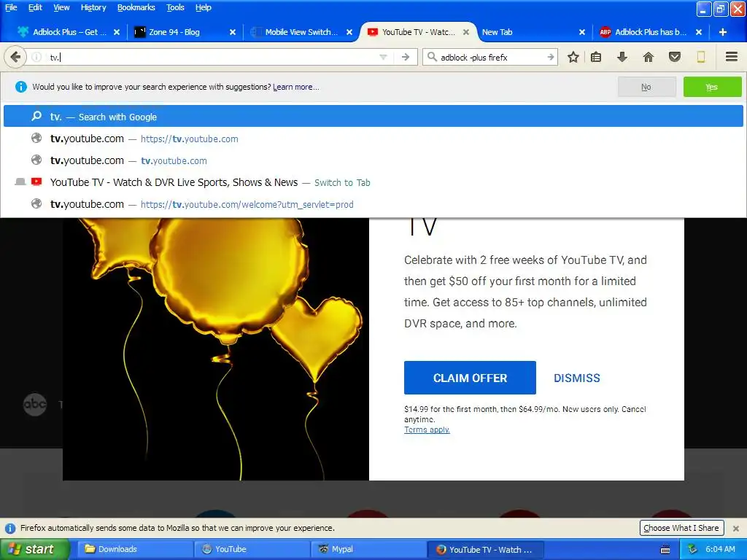
Task: Open the Terms apply link
Action: point(427,429)
